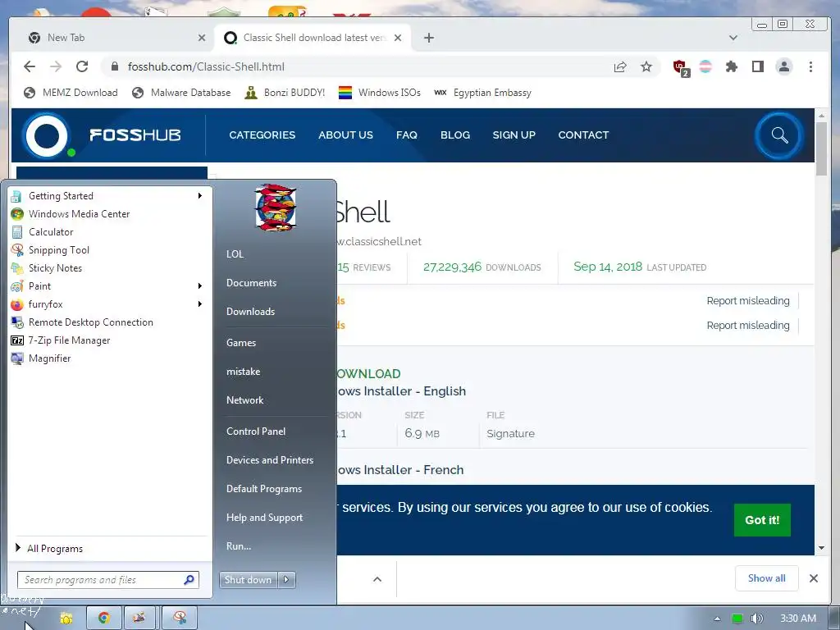Open a new Chrome tab with plus
Screen dimensions: 840x630
click(428, 38)
